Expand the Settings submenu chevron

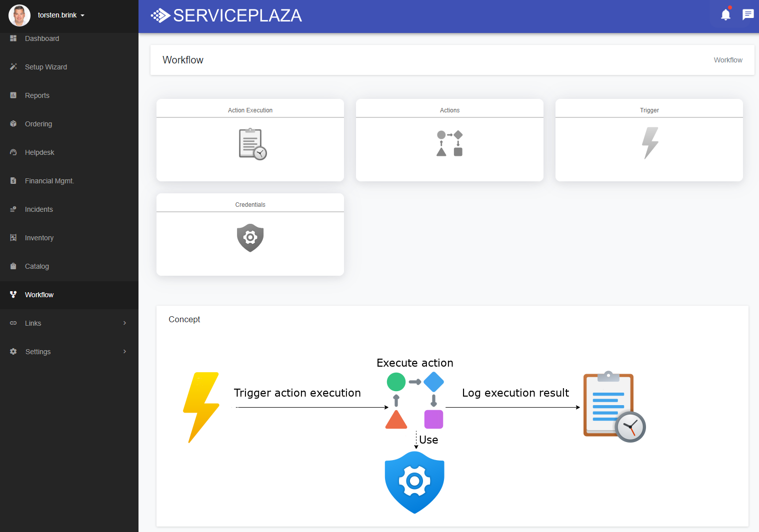[124, 352]
